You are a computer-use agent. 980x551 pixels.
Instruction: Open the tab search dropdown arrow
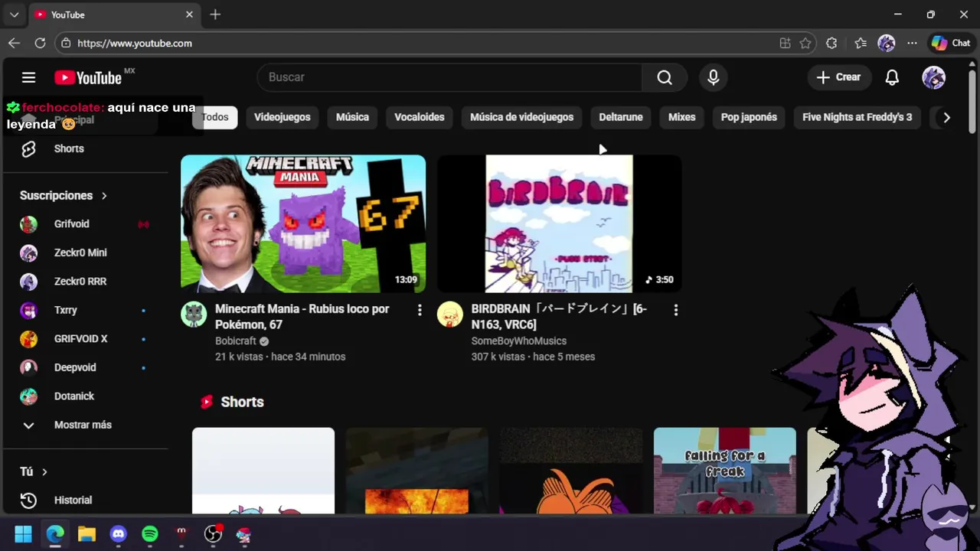(x=14, y=15)
